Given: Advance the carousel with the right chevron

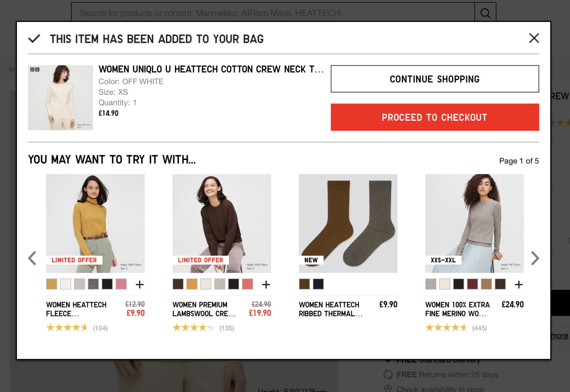Looking at the screenshot, I should (x=535, y=258).
